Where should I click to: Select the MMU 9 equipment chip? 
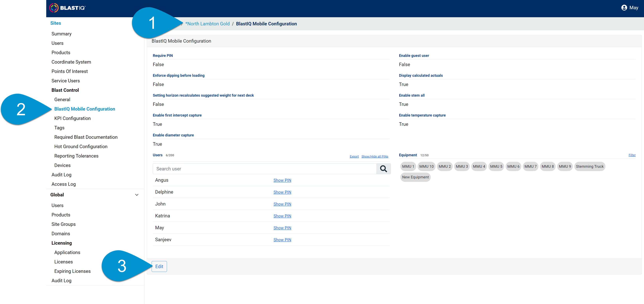[565, 167]
